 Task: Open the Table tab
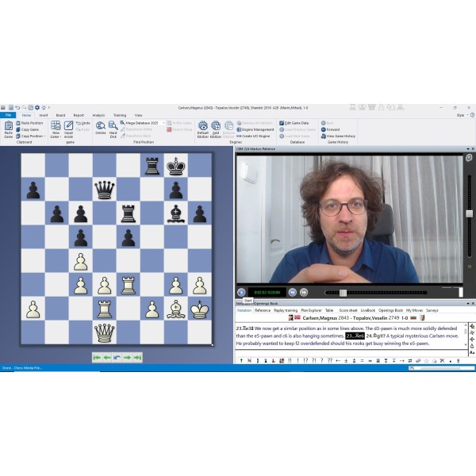coord(329,310)
